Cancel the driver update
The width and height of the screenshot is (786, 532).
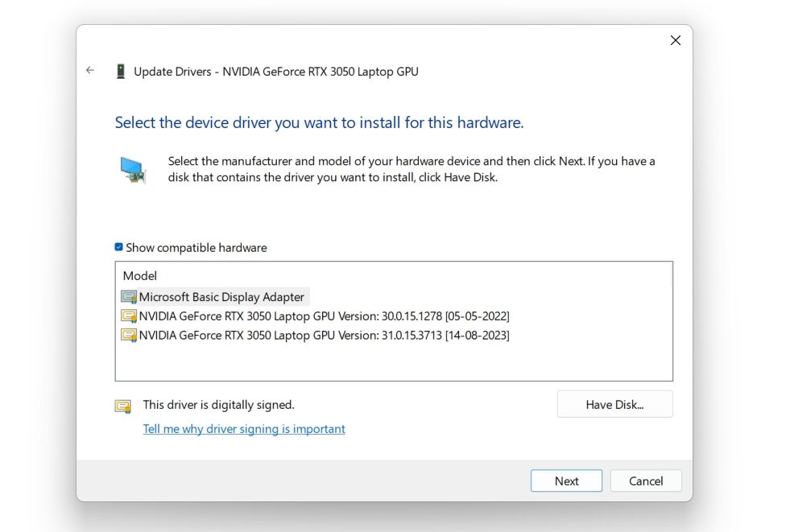645,481
